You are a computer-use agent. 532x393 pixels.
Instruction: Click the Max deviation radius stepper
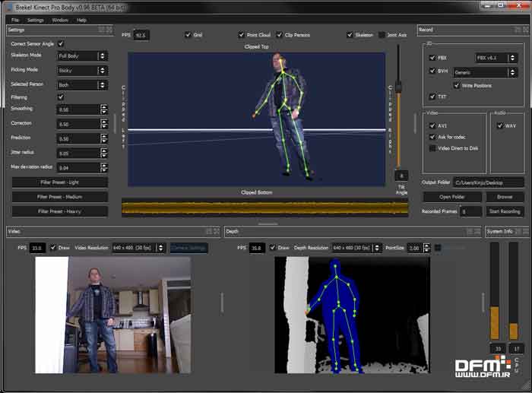point(104,167)
